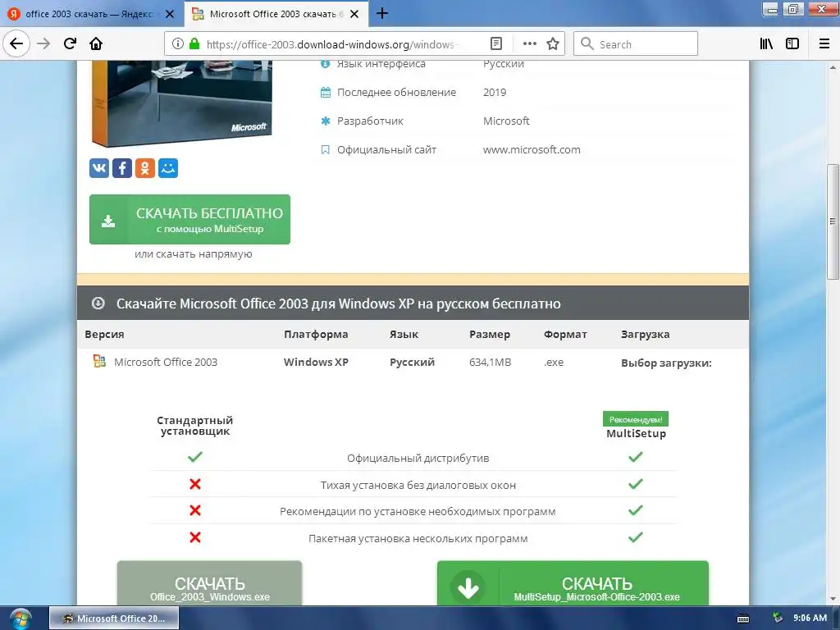Open the Library bookshelf icon

click(766, 44)
